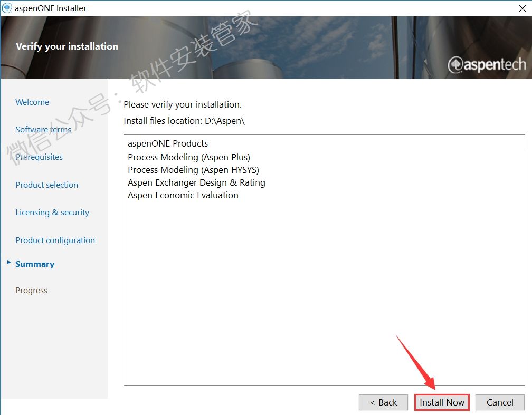This screenshot has height=415, width=532.
Task: Go to the Prerequisites step
Action: pos(39,157)
